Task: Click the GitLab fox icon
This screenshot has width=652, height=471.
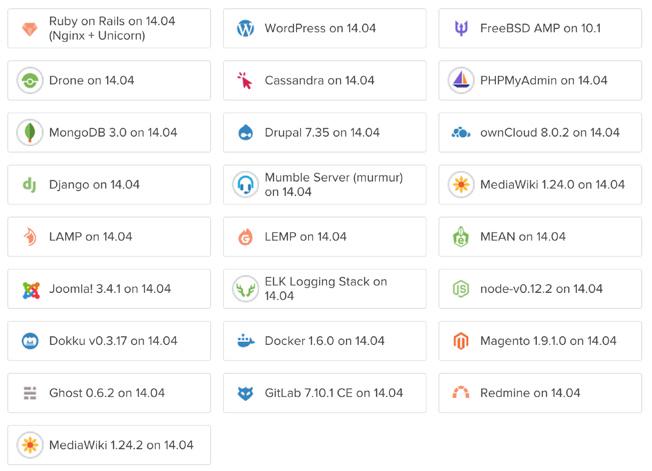Action: click(245, 393)
